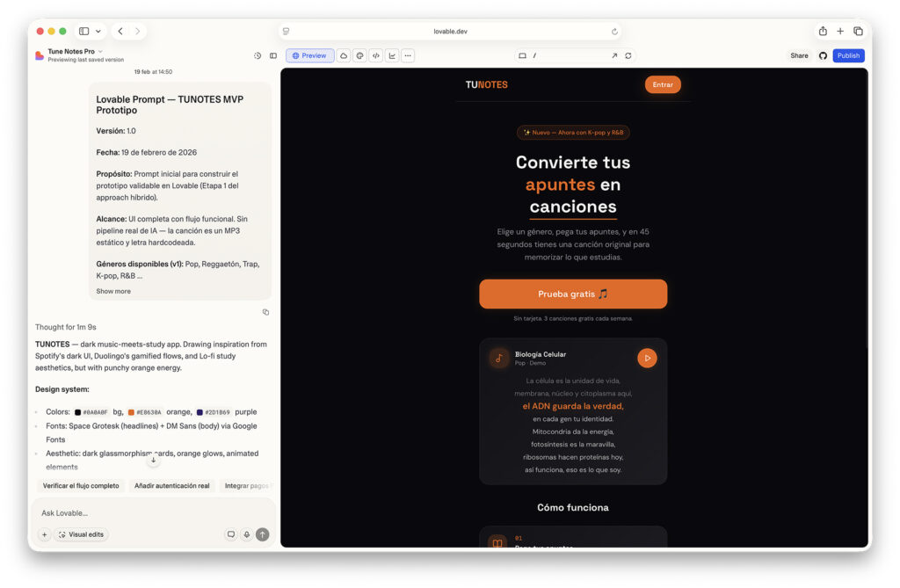Open the preview in a new tab
Viewport: 900px width, 588px height.
614,55
